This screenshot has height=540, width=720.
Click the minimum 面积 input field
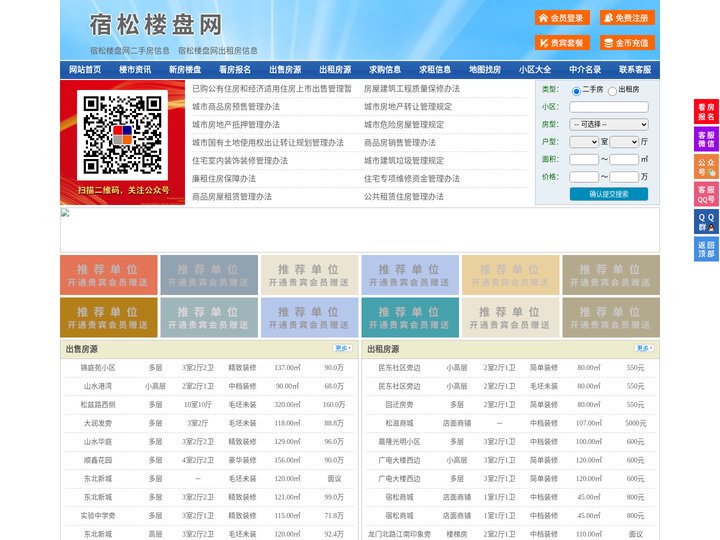584,159
